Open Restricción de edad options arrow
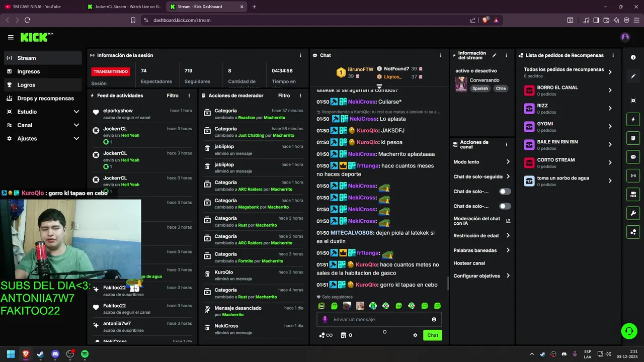The image size is (644, 362). coord(508,235)
